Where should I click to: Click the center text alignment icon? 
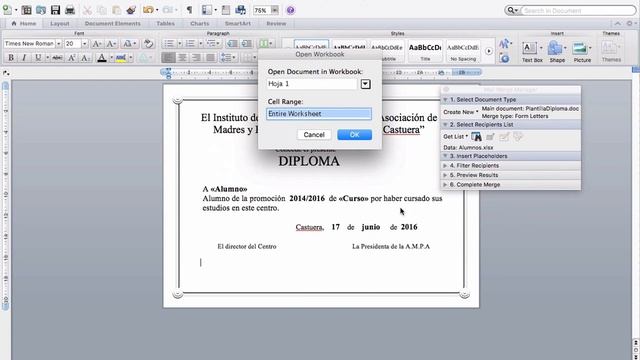(182, 58)
